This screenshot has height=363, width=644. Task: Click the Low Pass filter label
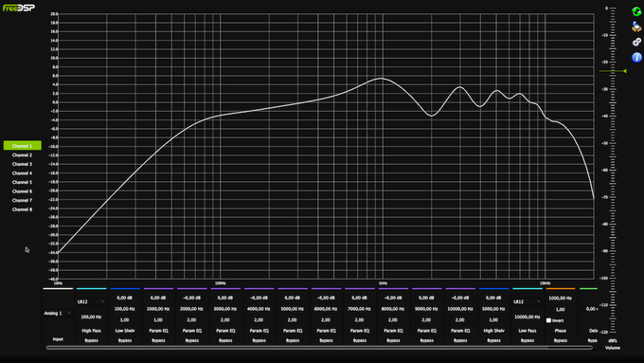528,331
